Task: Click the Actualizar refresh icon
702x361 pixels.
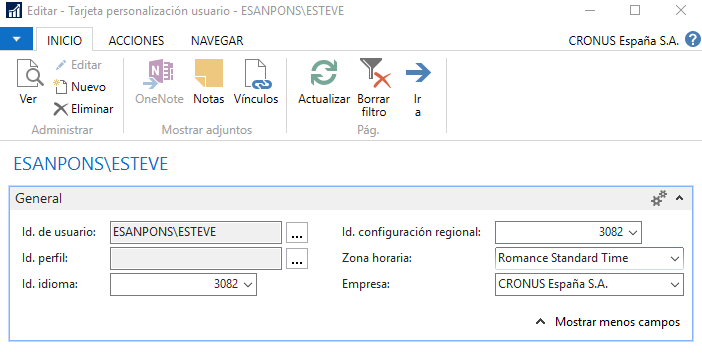Action: click(324, 73)
